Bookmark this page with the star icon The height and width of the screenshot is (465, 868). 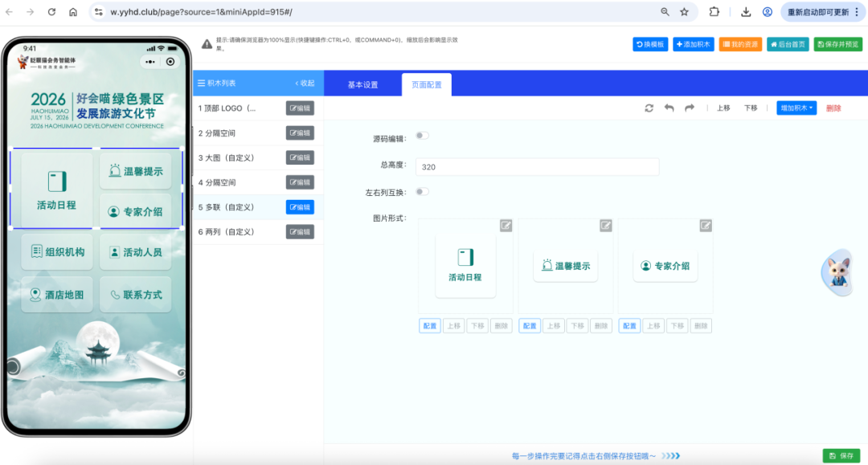685,12
